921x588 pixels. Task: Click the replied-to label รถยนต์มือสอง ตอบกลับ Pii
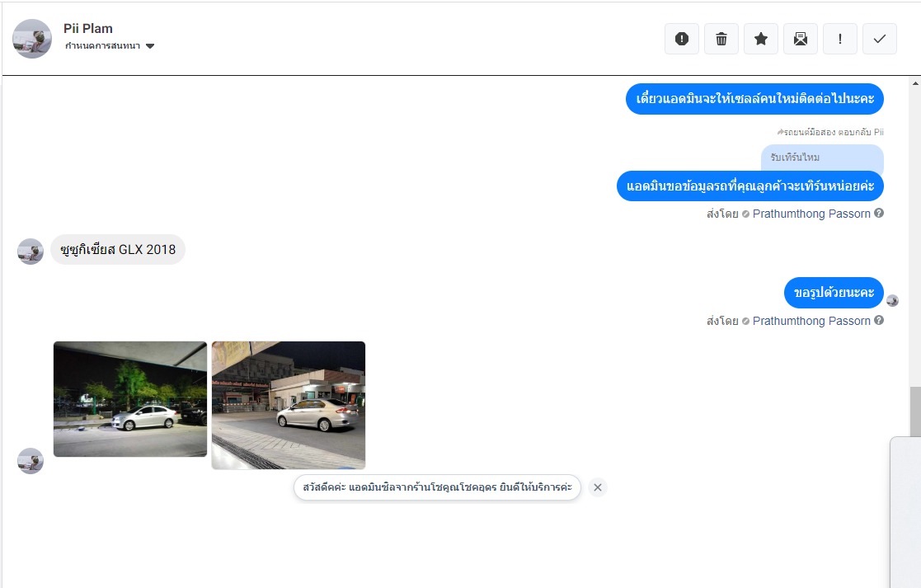[x=830, y=132]
